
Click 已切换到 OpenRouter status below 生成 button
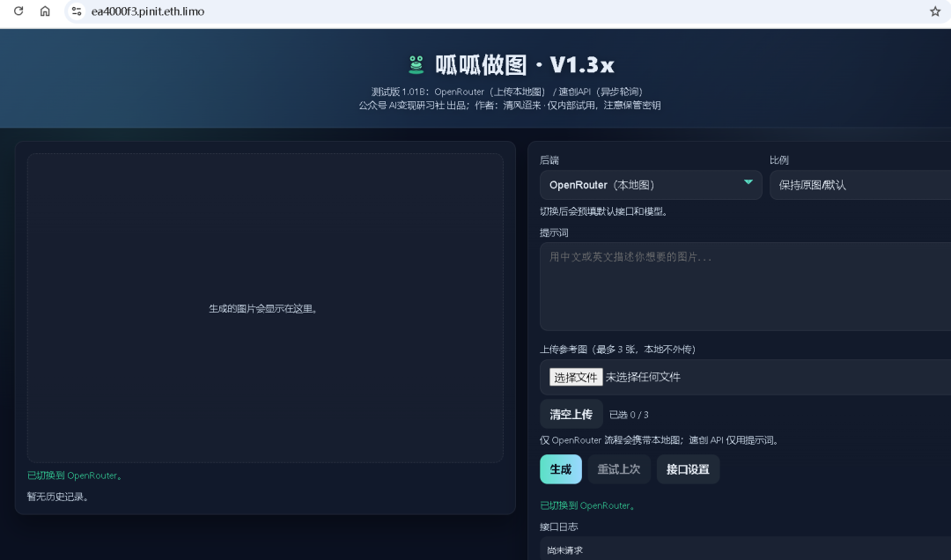588,505
